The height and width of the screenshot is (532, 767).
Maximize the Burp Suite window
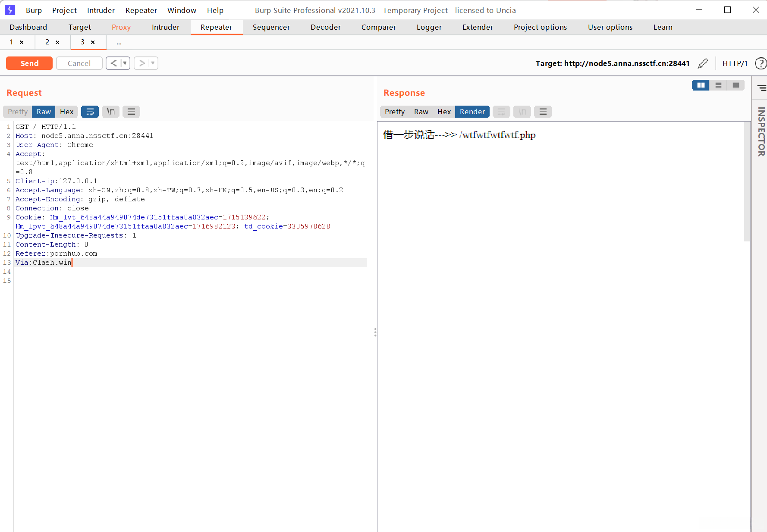(x=727, y=10)
